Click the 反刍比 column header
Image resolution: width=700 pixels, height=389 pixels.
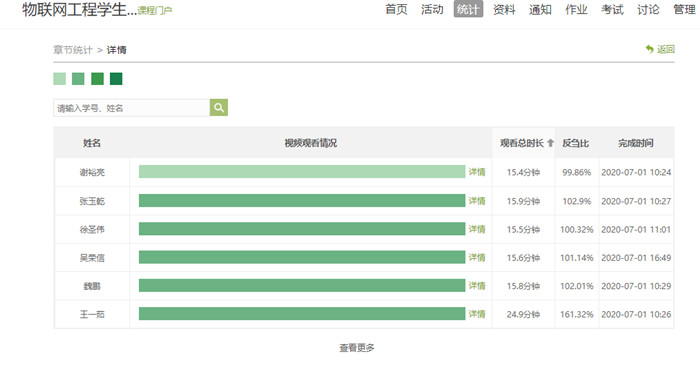pyautogui.click(x=575, y=143)
